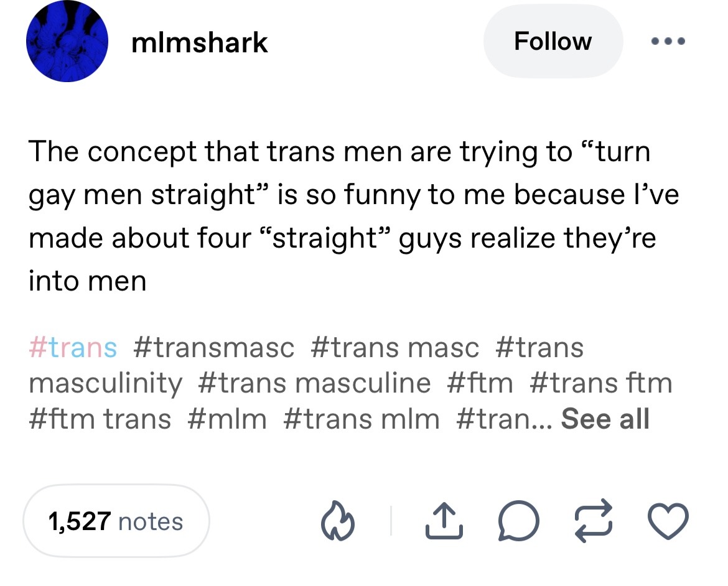This screenshot has height=586, width=728.
Task: Open the #trans mlm tag
Action: (362, 419)
